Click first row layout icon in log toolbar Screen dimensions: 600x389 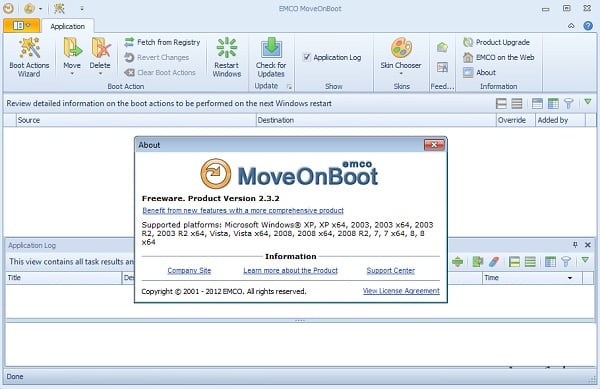tap(514, 262)
